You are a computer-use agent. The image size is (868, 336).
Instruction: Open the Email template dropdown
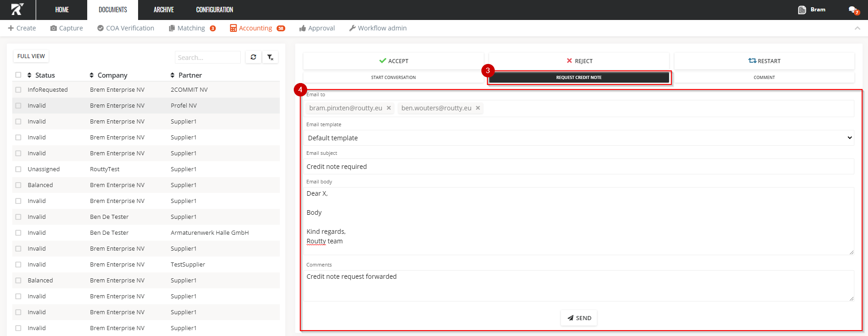pos(578,138)
